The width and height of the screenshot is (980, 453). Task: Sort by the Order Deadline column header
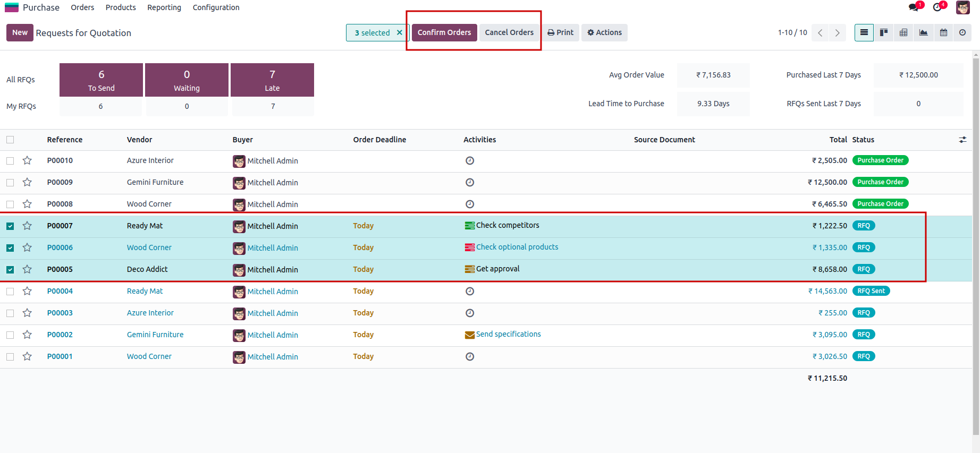379,140
